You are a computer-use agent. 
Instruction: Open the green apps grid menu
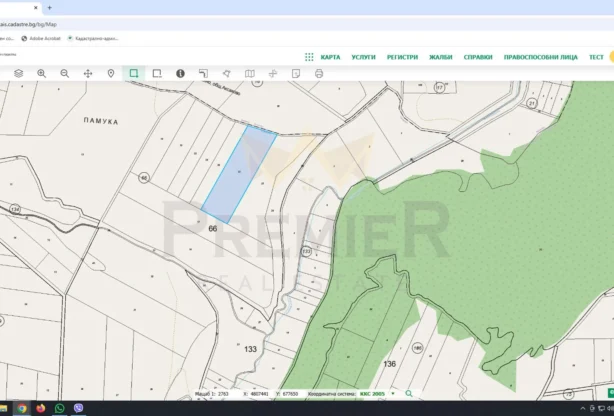click(309, 57)
